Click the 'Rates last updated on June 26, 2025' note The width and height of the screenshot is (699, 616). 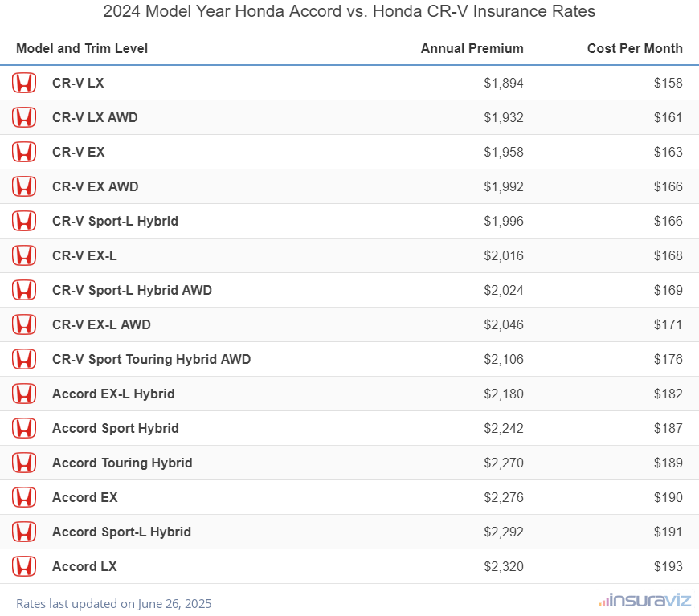tap(113, 603)
